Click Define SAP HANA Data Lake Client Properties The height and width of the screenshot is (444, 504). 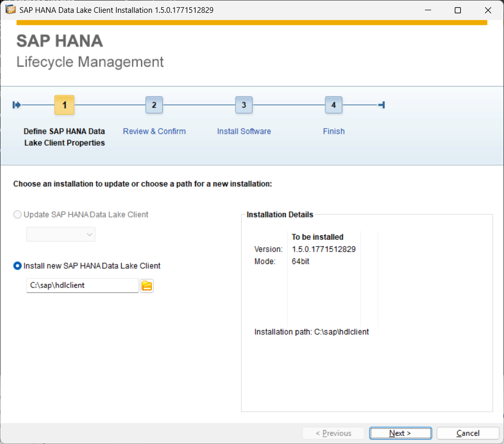click(x=64, y=137)
